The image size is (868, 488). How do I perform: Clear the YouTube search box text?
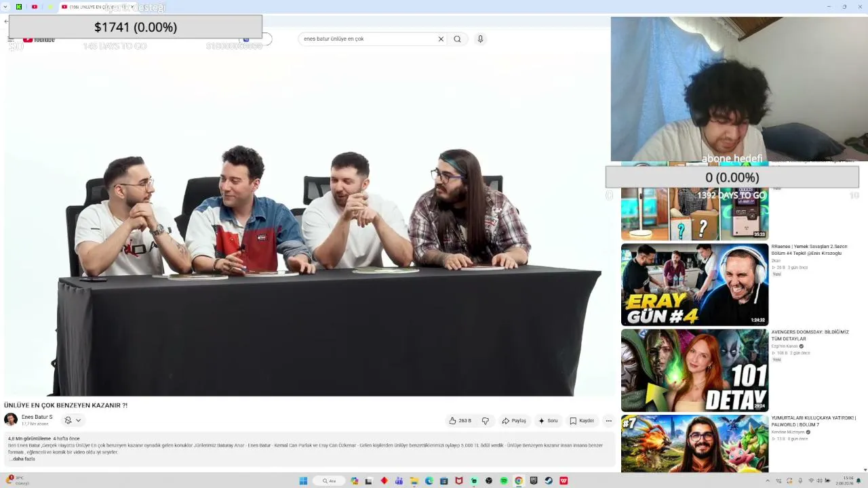441,39
